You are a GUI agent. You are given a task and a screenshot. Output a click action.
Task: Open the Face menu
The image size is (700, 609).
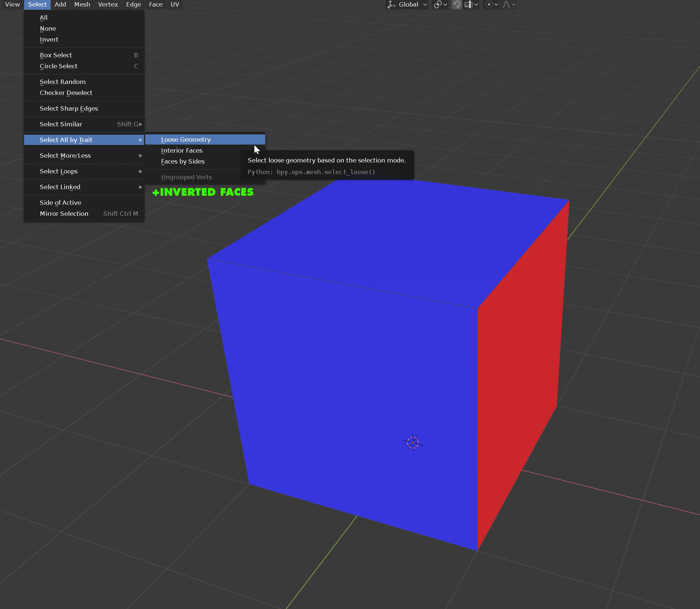[x=156, y=4]
